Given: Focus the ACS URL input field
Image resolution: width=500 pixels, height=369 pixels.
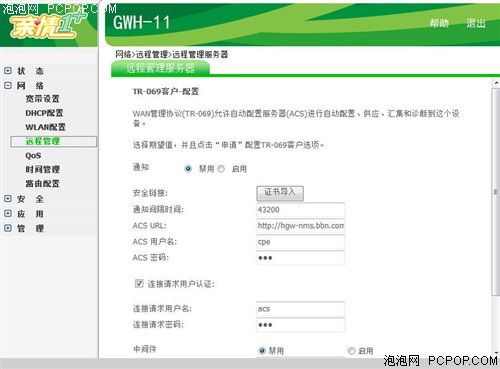Looking at the screenshot, I should pos(301,226).
